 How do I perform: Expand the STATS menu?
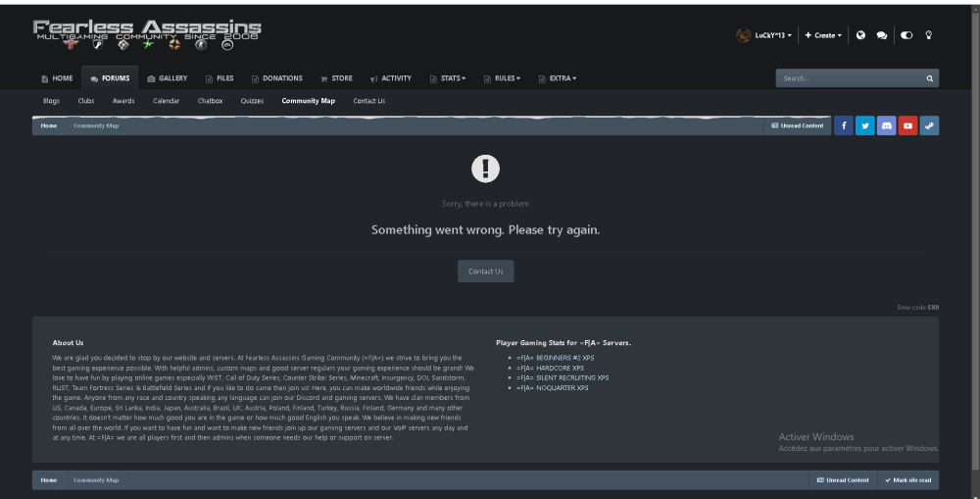(x=448, y=78)
